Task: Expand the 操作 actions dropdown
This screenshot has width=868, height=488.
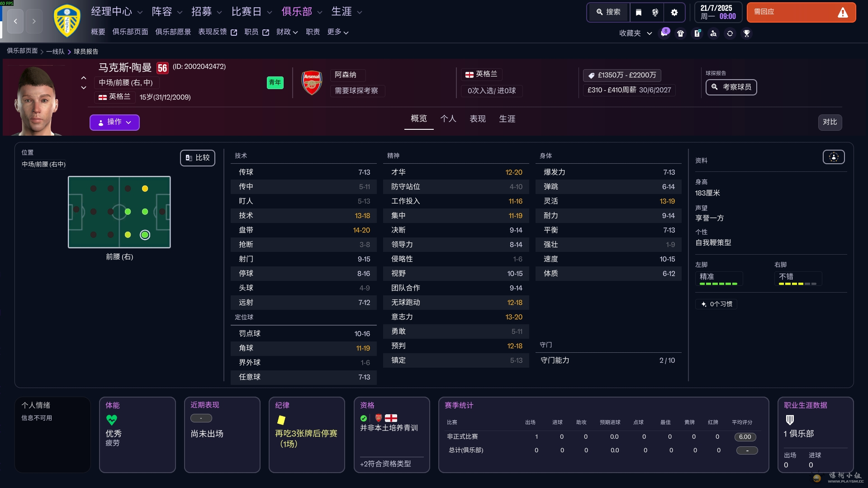Action: tap(114, 122)
